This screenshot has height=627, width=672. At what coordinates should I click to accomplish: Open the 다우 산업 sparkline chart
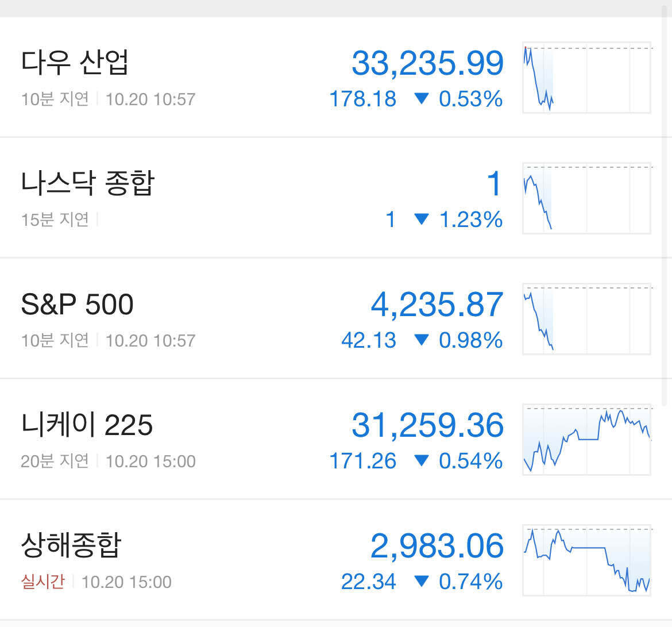coord(586,78)
